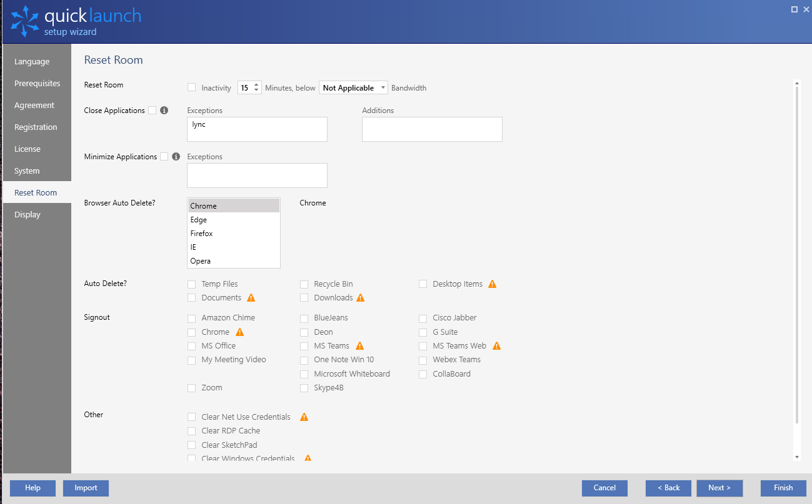812x504 pixels.
Task: Click the warning icon next to Downloads
Action: click(x=360, y=297)
